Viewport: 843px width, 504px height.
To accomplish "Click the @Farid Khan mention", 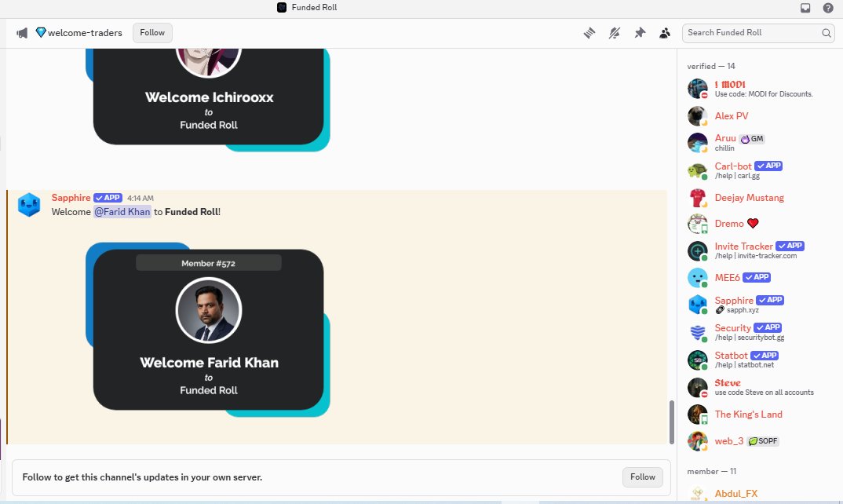I will [122, 212].
